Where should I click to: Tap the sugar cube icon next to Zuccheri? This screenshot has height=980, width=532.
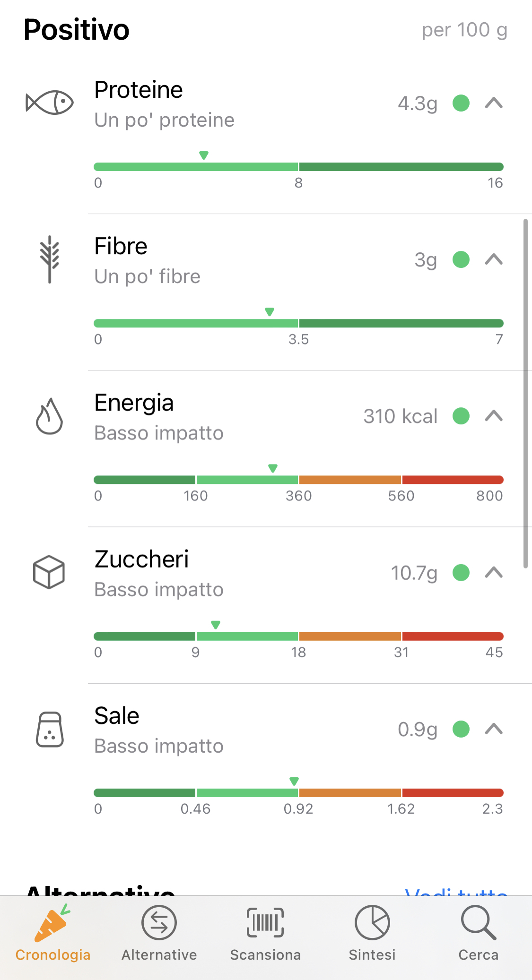(49, 572)
